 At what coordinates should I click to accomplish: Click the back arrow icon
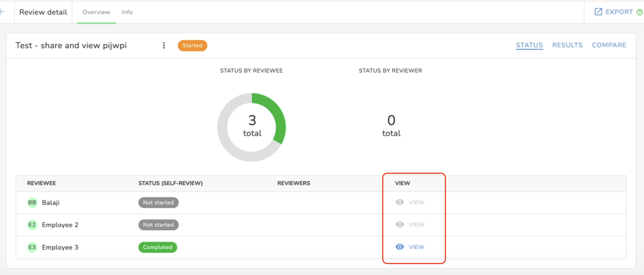(2, 12)
